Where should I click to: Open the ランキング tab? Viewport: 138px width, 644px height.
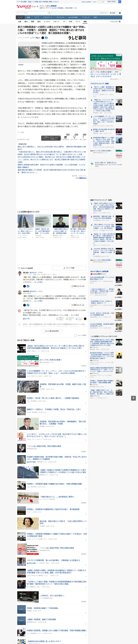click(86, 17)
